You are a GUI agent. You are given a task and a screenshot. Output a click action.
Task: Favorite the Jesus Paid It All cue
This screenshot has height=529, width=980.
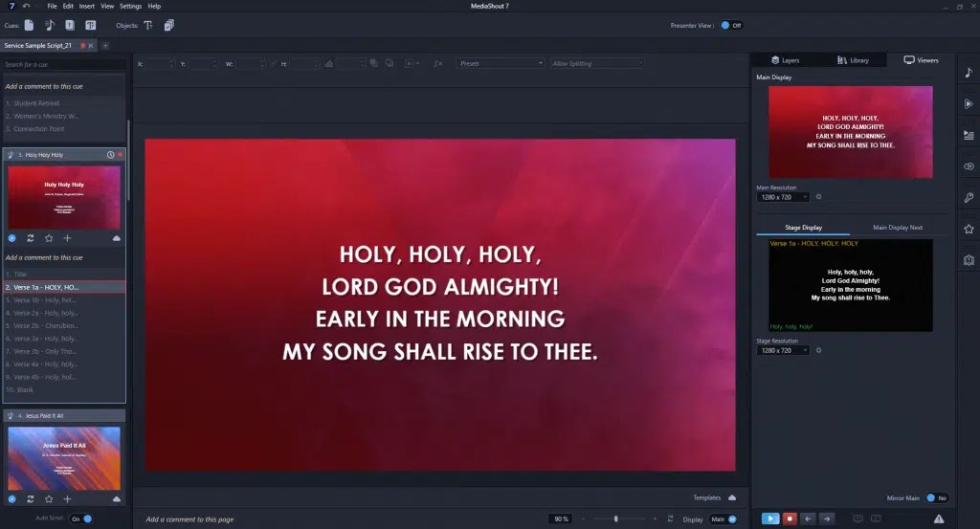49,499
